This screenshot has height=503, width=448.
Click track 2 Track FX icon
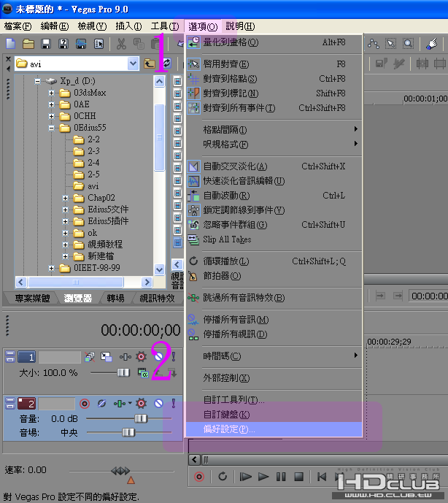click(x=120, y=403)
